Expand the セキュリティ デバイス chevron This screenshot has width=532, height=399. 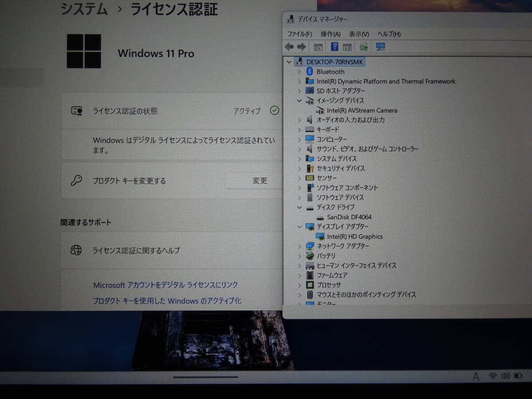pos(299,168)
